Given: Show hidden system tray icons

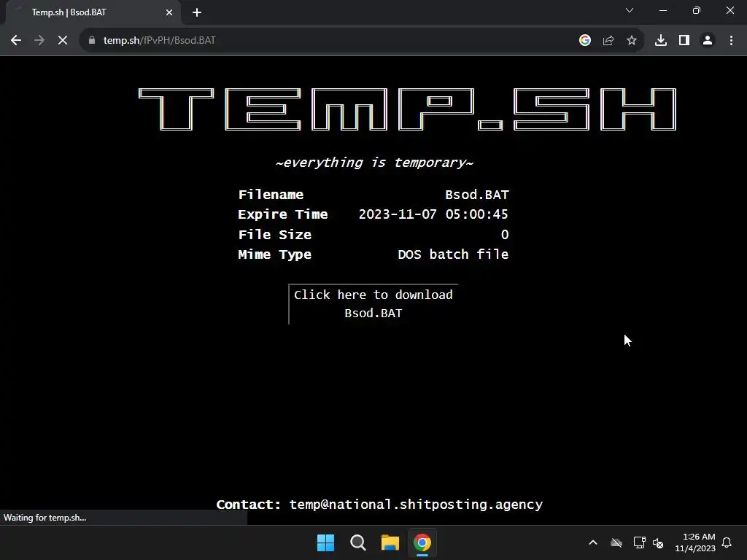Looking at the screenshot, I should coord(593,542).
